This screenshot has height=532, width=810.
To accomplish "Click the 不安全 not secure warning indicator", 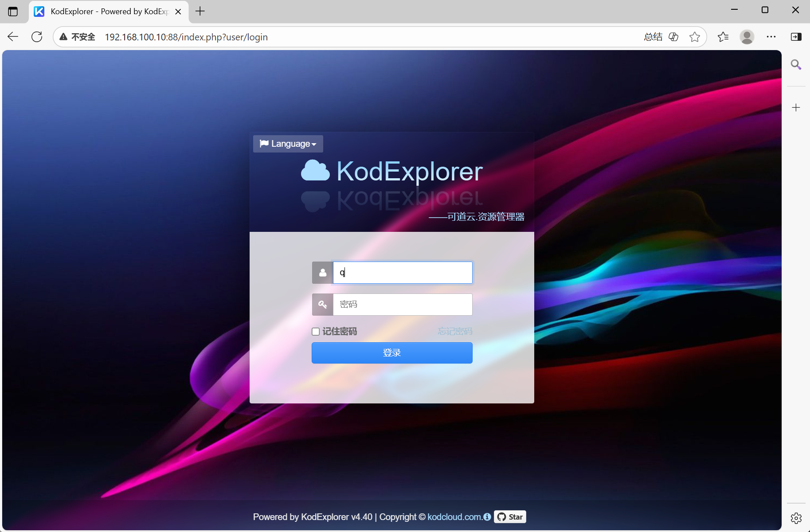I will tap(78, 37).
